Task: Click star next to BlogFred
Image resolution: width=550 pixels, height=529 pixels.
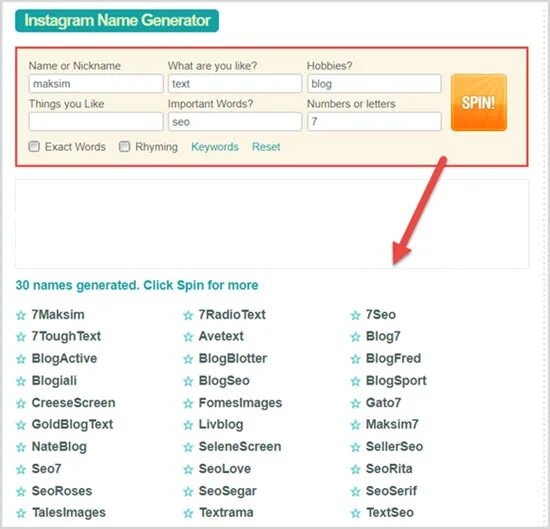Action: pos(356,359)
